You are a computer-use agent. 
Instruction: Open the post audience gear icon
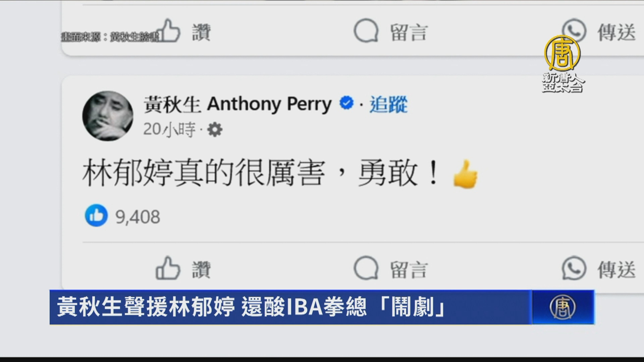(215, 129)
